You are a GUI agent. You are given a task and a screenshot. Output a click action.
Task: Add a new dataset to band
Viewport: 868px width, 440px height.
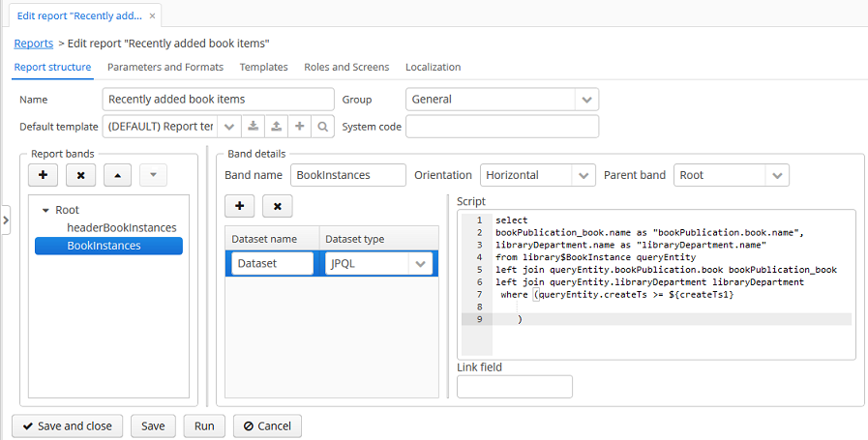[239, 206]
